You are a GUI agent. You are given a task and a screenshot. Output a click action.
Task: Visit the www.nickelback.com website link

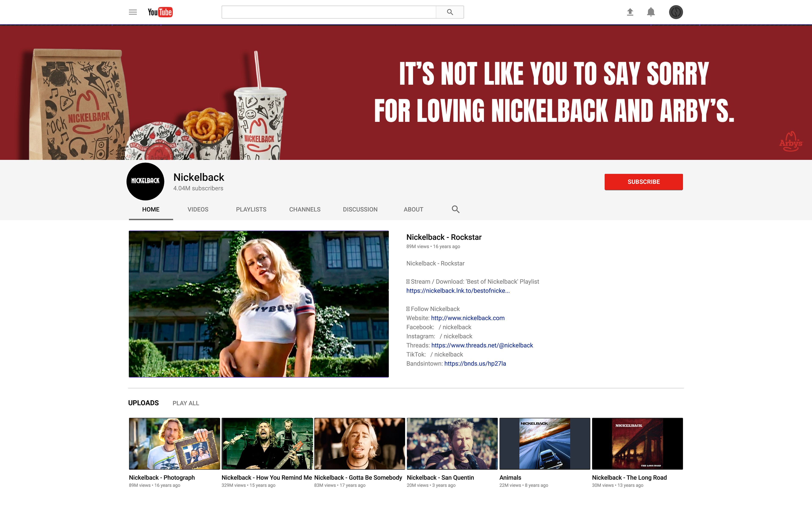[x=468, y=318]
